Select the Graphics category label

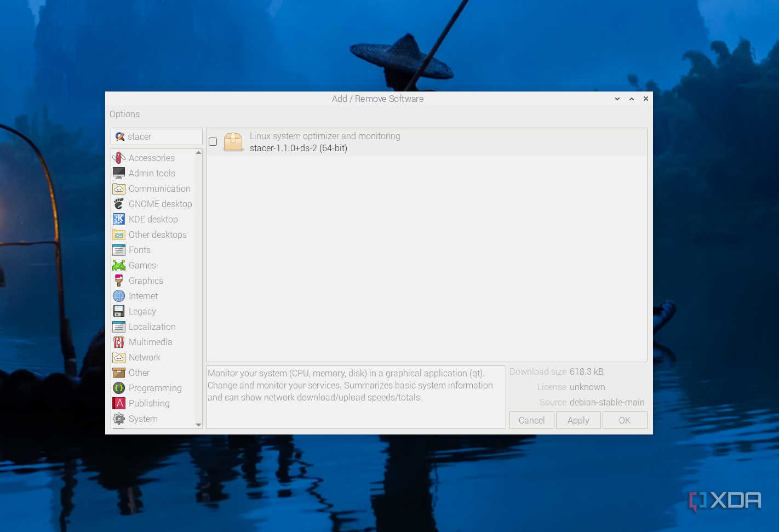coord(146,281)
